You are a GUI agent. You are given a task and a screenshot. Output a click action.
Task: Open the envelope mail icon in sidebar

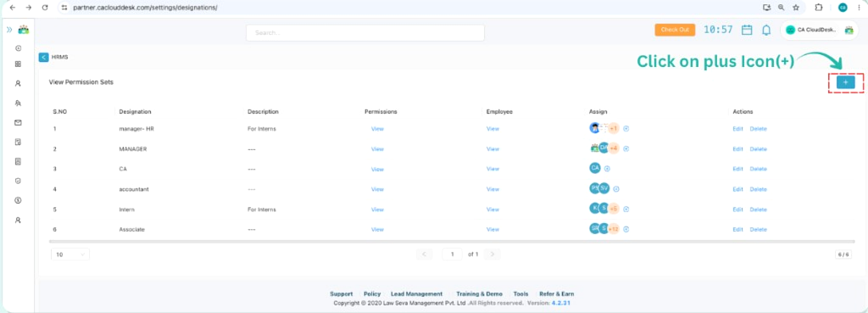18,122
